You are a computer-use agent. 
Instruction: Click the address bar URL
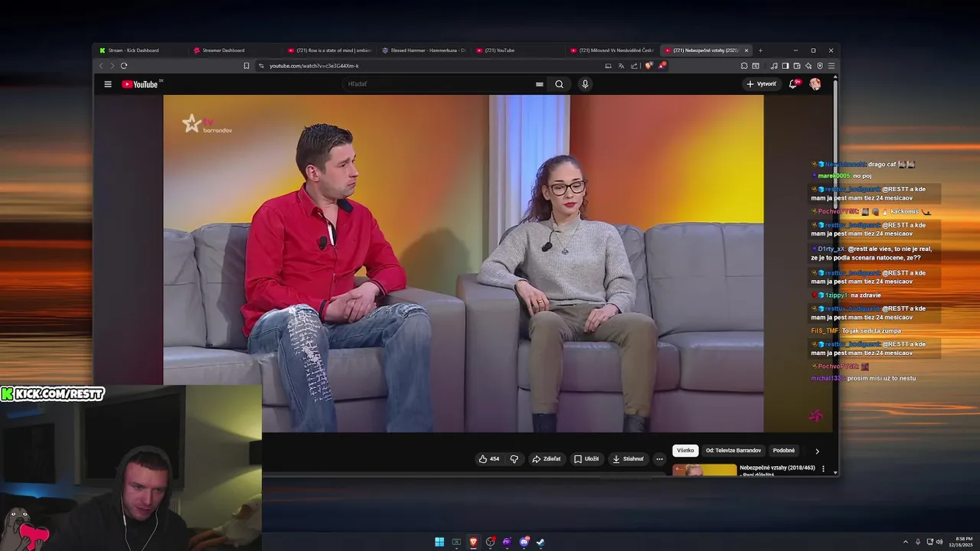coord(314,66)
